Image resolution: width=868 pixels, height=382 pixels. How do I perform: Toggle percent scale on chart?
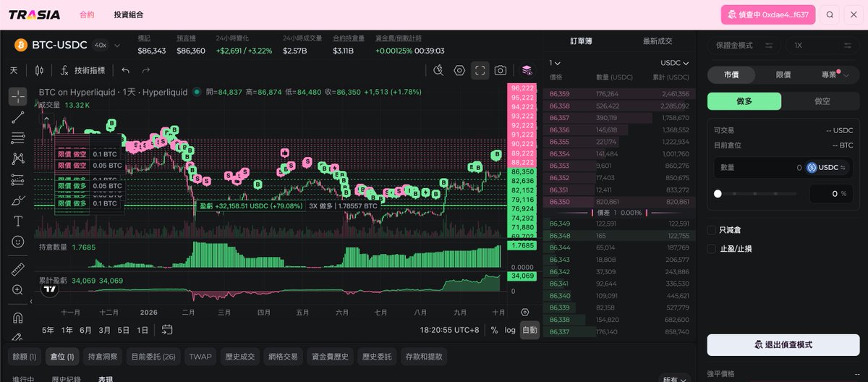(x=494, y=330)
